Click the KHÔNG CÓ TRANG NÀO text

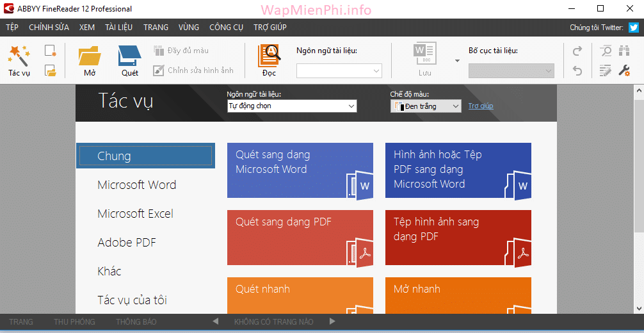click(x=274, y=321)
